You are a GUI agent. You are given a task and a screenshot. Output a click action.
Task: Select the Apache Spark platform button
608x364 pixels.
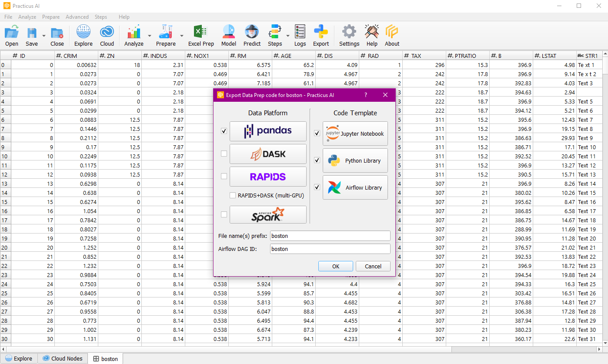click(x=268, y=214)
